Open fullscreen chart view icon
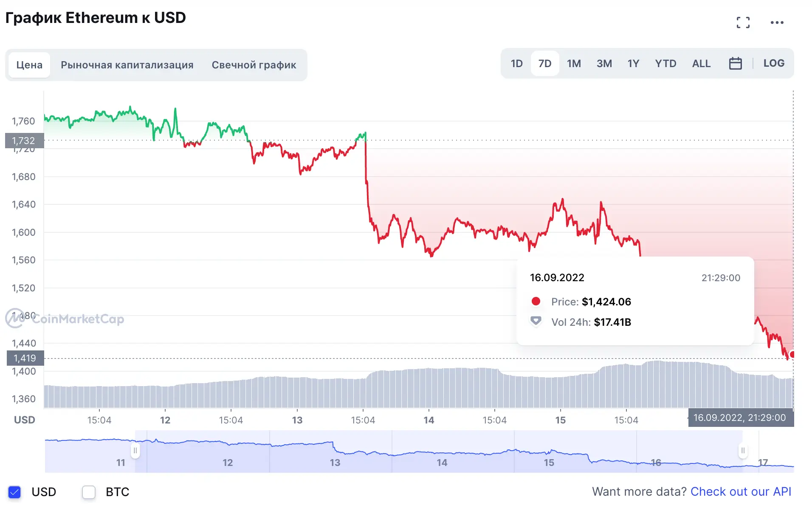Screen dimensions: 812x508 (743, 23)
